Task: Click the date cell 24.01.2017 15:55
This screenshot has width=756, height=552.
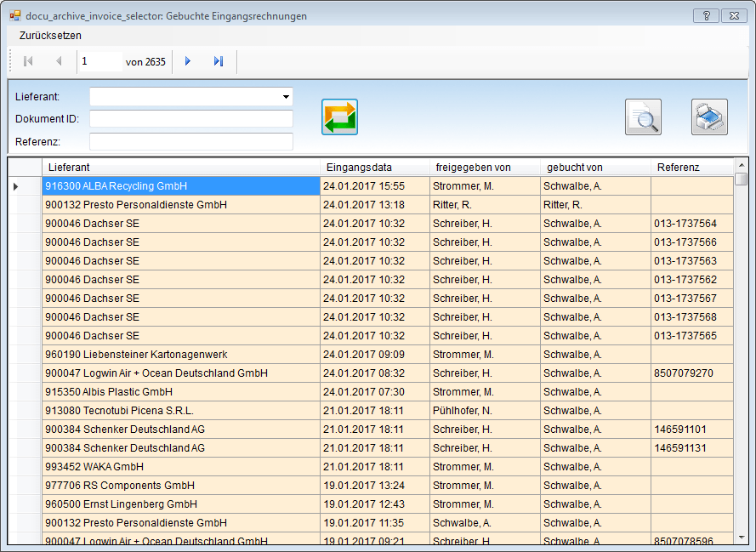Action: tap(375, 186)
